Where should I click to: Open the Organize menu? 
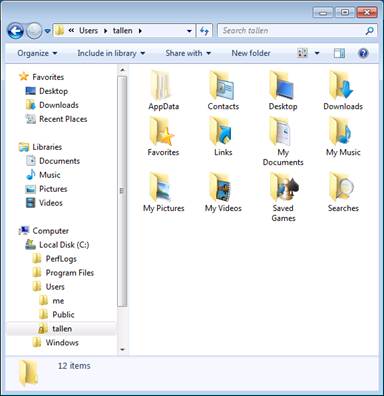coord(37,53)
